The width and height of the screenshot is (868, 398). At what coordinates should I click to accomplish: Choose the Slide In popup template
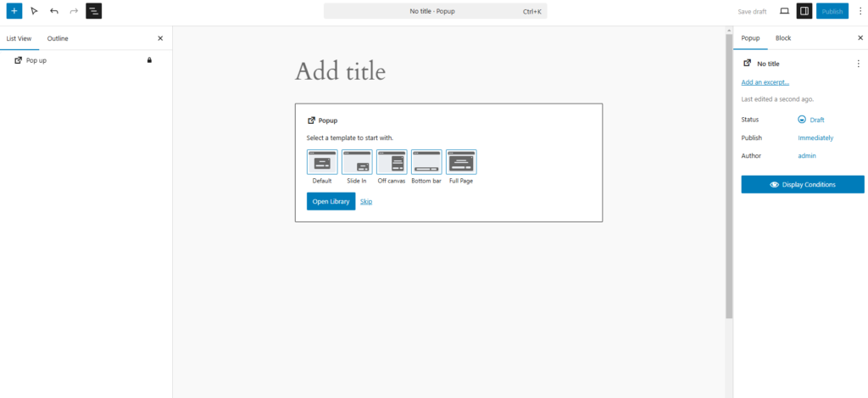pos(357,162)
